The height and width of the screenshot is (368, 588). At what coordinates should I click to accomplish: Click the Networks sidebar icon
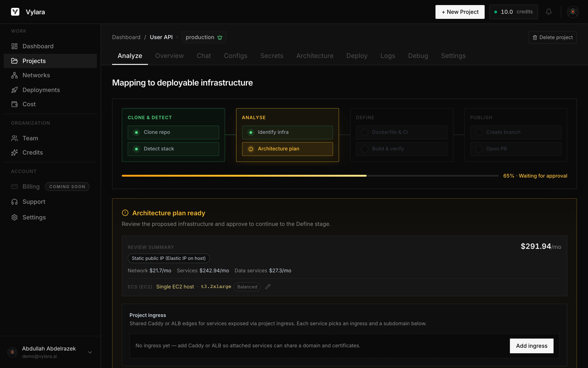point(14,75)
